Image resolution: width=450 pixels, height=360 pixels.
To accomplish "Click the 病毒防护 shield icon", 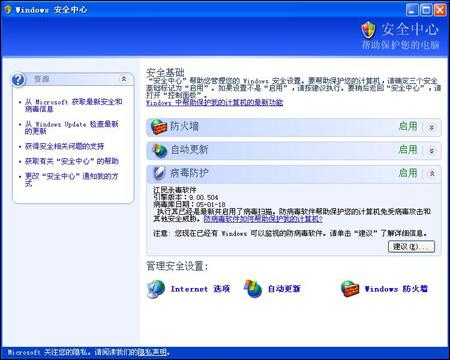I will pos(159,173).
